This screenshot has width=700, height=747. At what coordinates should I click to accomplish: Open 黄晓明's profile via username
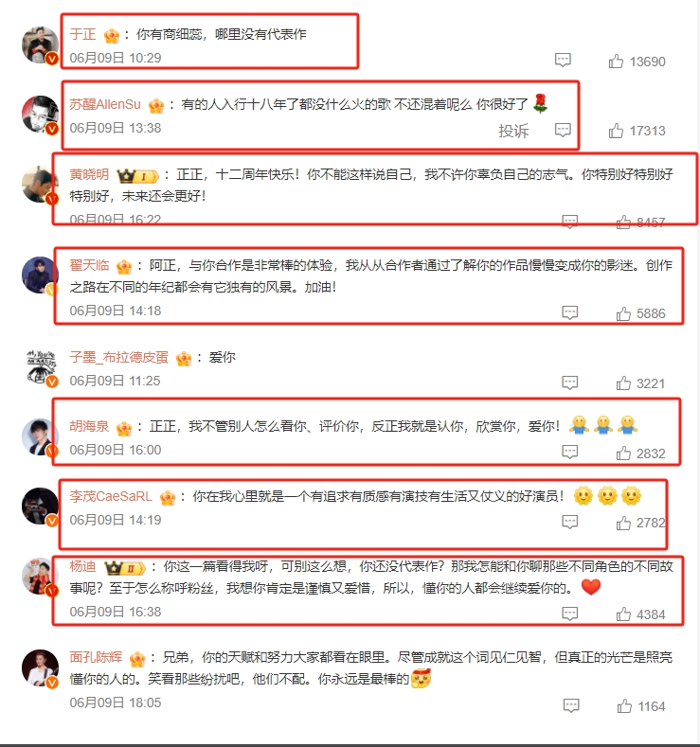pyautogui.click(x=89, y=175)
